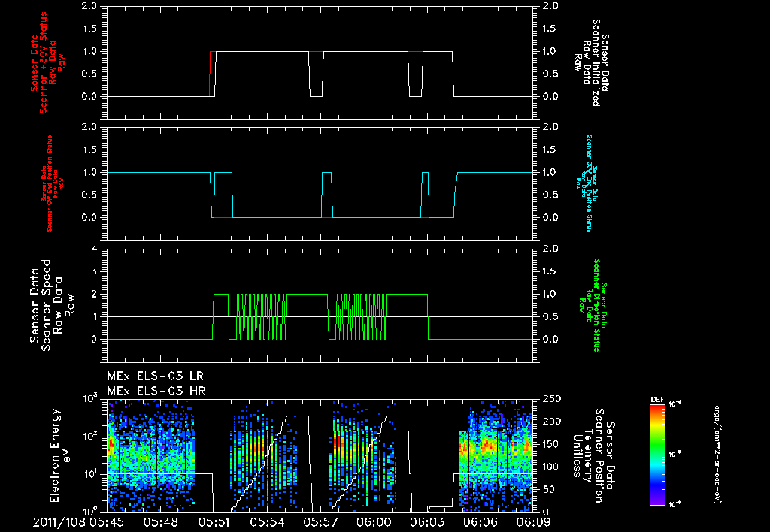Screen dimensions: 770x532
Task: Click the "2011/108 05:45" time axis label
Action: [x=78, y=522]
